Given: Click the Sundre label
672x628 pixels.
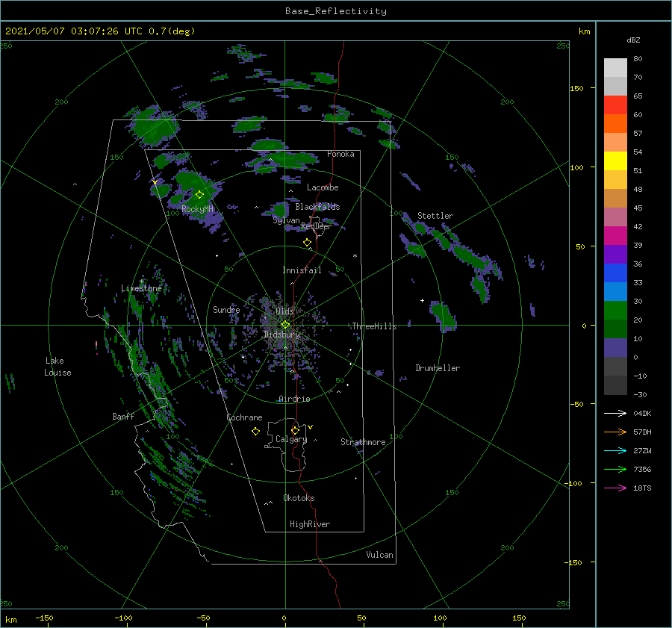Looking at the screenshot, I should click(x=226, y=309).
